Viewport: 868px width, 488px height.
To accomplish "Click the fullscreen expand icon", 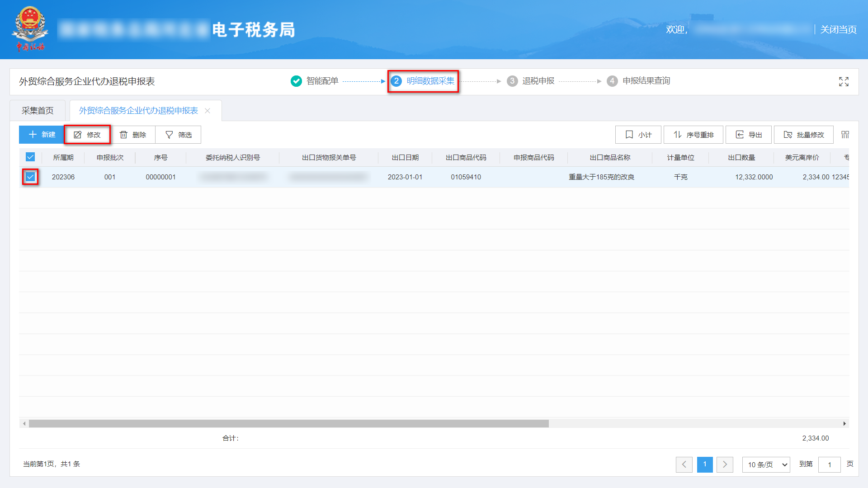I will 844,82.
